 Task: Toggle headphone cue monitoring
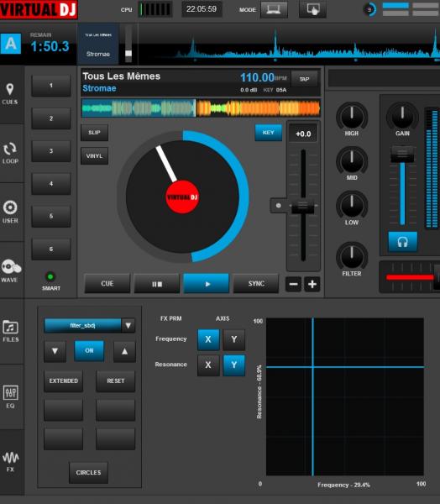tap(403, 241)
